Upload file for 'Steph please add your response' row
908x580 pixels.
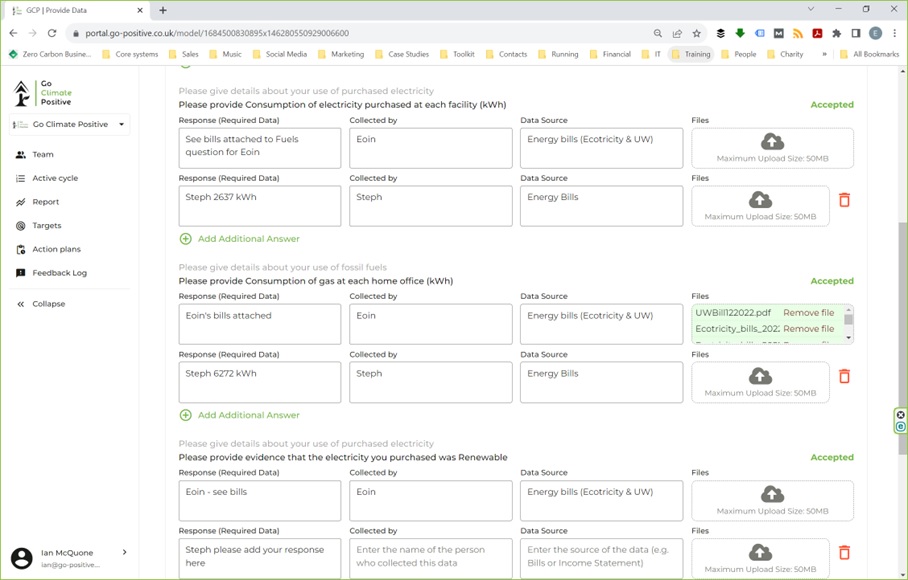click(760, 559)
